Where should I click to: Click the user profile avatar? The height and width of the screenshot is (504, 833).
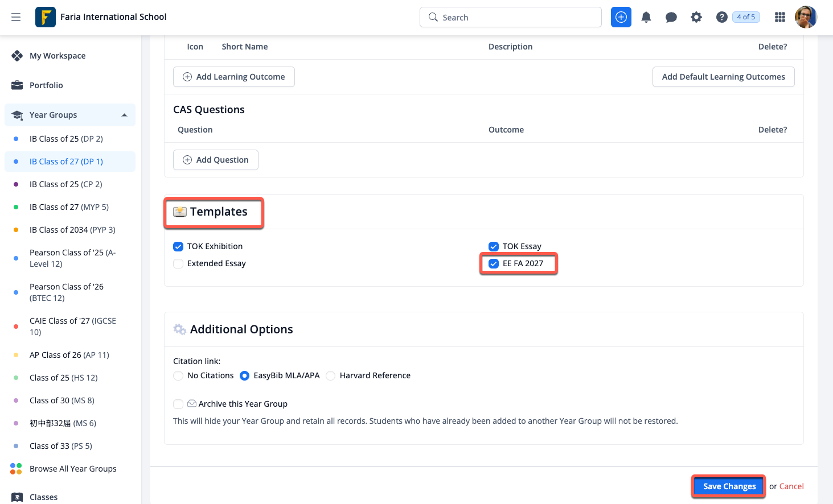[806, 17]
